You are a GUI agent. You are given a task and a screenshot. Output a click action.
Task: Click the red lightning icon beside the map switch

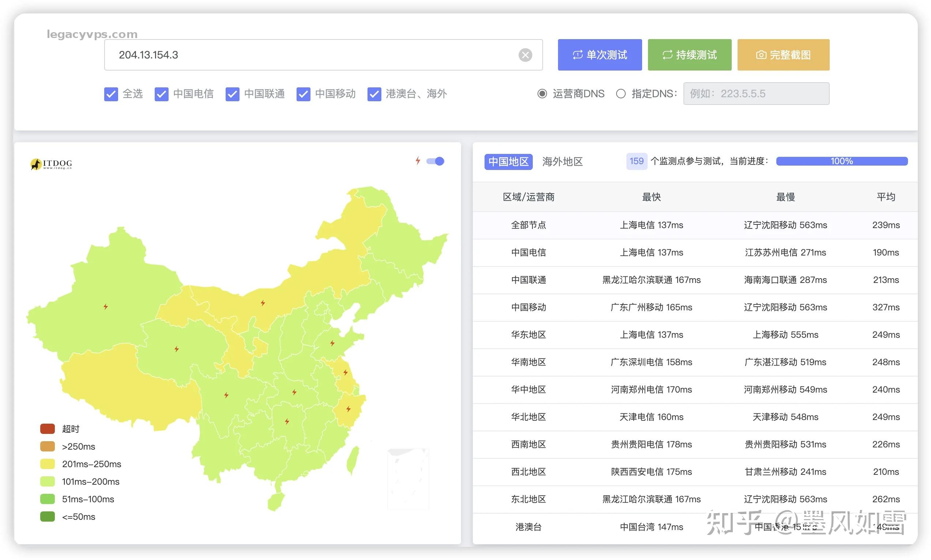(x=418, y=161)
